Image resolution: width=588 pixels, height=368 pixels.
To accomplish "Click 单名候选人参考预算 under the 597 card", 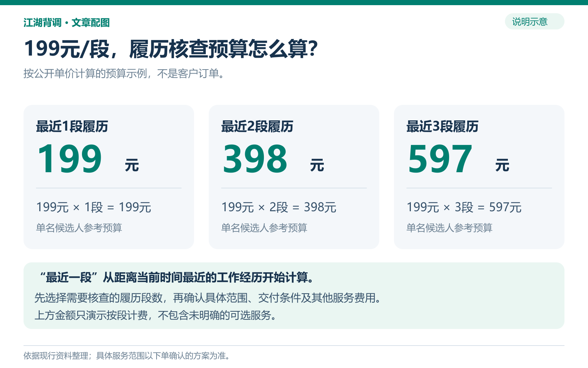I will coord(449,228).
